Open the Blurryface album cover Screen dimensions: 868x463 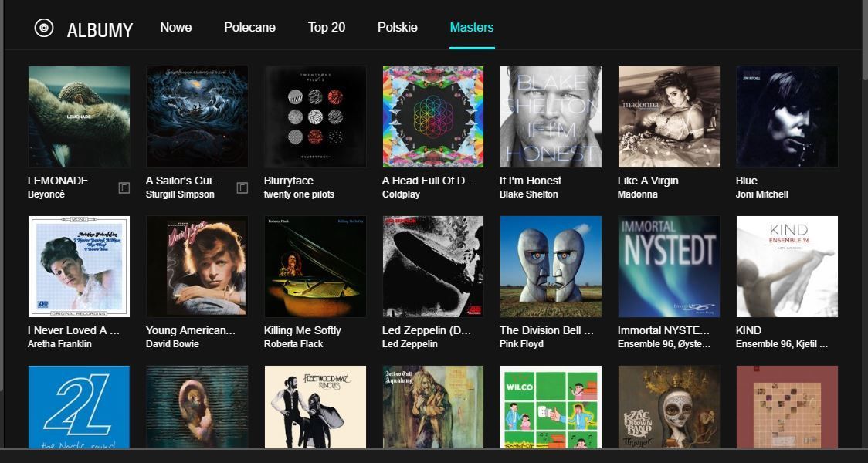coord(315,117)
